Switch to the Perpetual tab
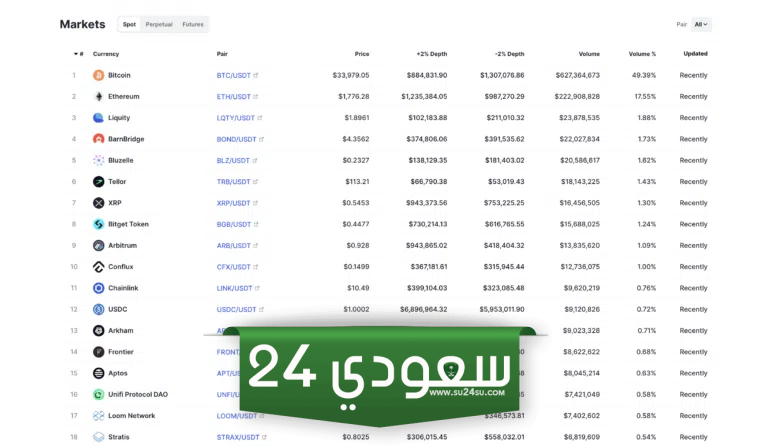The image size is (768, 446). (x=159, y=24)
